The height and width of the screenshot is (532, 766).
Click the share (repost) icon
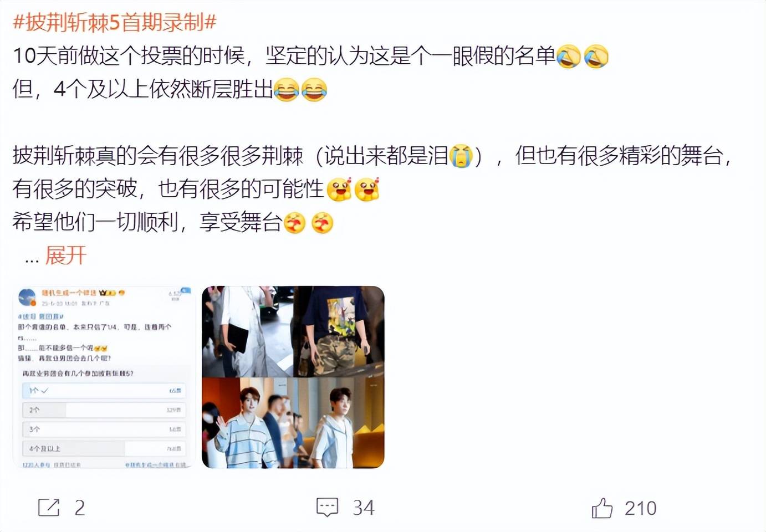pyautogui.click(x=49, y=507)
